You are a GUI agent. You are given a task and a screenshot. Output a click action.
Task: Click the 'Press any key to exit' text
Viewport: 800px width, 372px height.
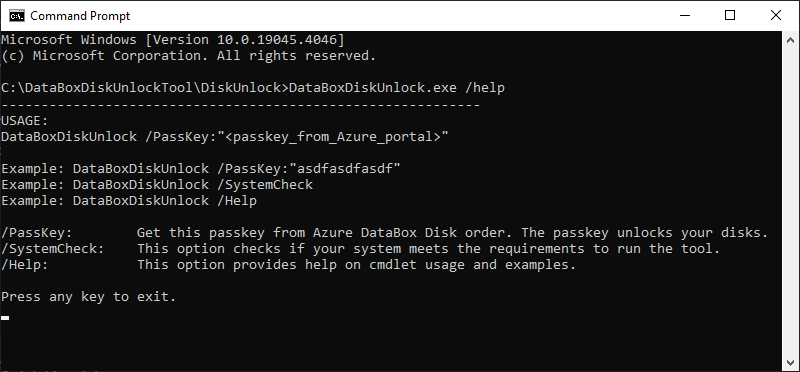tap(89, 297)
